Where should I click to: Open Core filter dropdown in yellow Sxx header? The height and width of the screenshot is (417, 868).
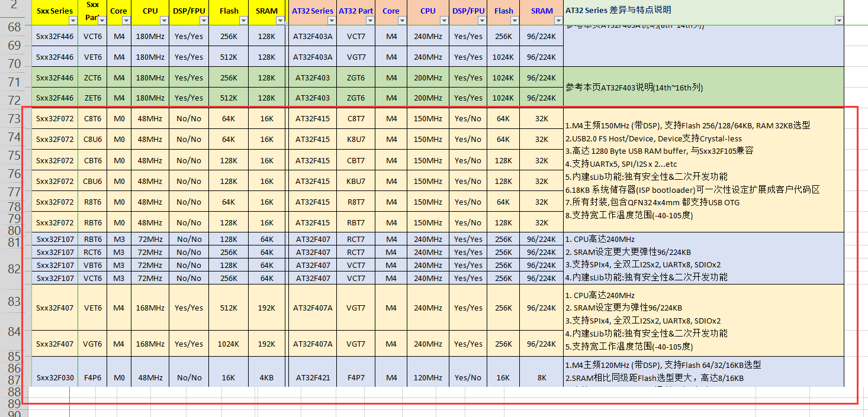point(126,21)
